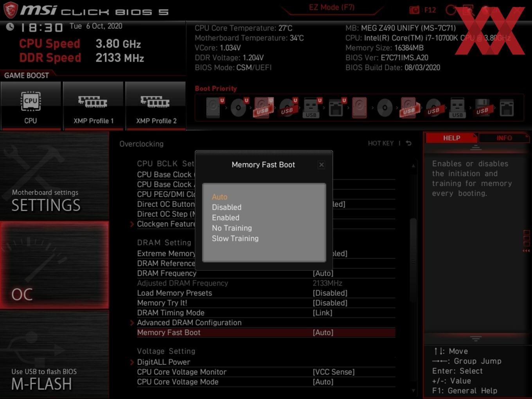Open DRAM Timing Mode [Link] value
The image size is (532, 399).
pyautogui.click(x=323, y=313)
